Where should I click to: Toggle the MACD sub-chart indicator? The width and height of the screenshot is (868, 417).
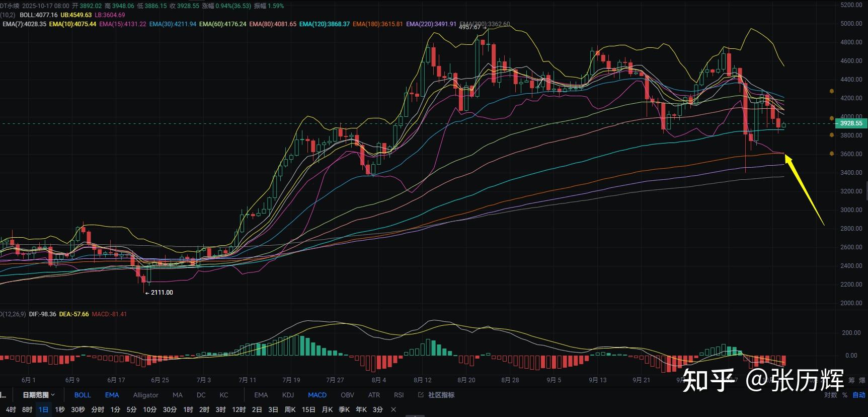pyautogui.click(x=317, y=395)
